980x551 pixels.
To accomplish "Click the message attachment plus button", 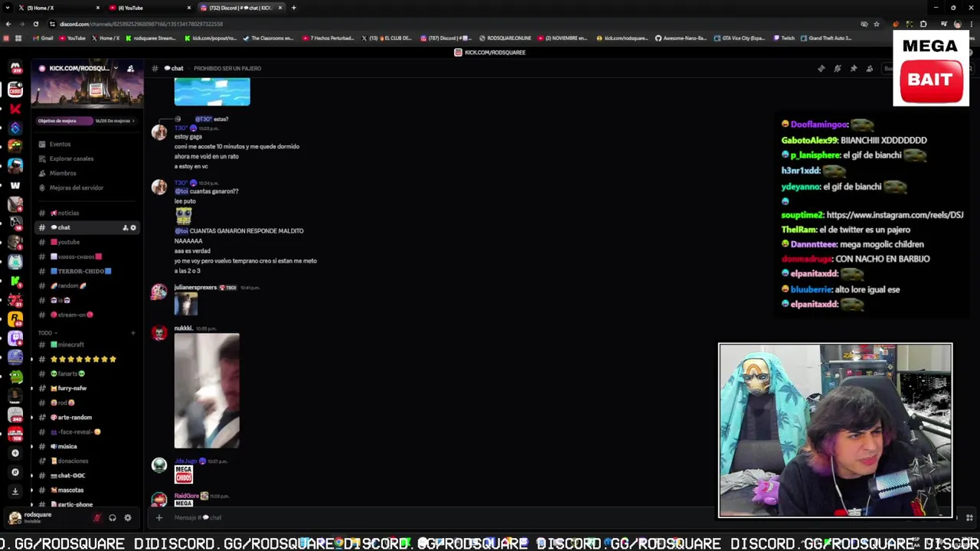I will tap(158, 518).
